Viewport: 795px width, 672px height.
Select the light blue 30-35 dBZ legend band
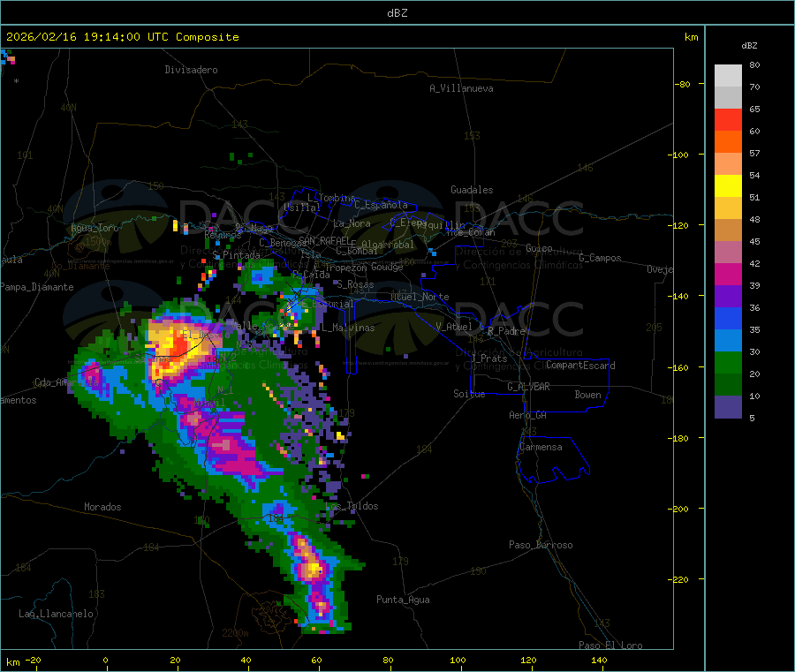coord(728,340)
